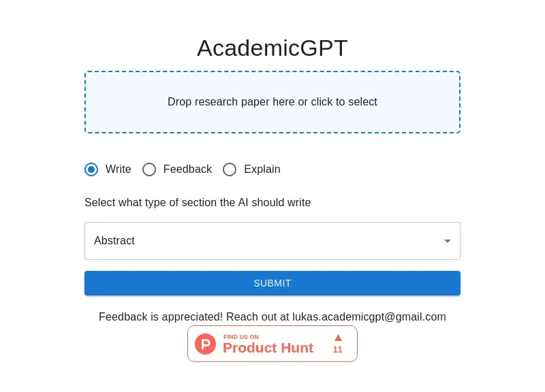Screen dimensions: 545x392
Task: Click the FIND US ON label
Action: [241, 336]
